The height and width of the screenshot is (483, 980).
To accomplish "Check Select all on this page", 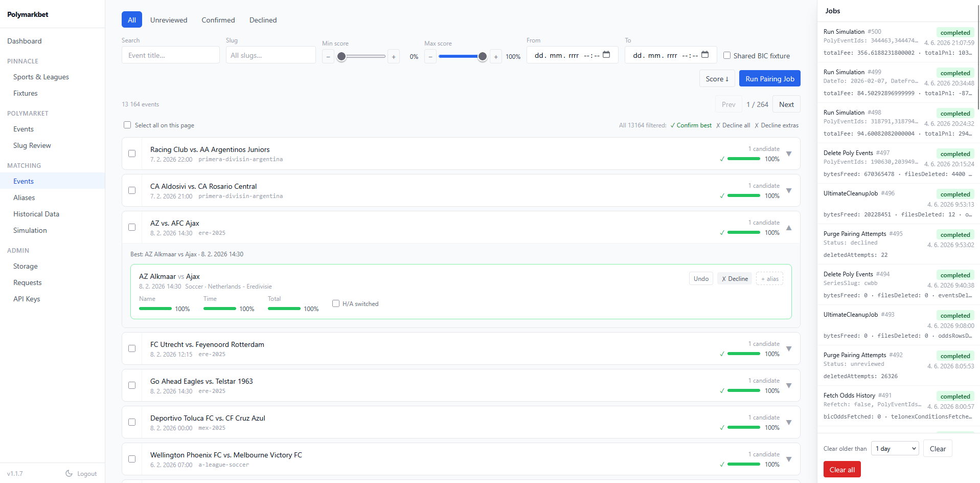I will pyautogui.click(x=127, y=125).
